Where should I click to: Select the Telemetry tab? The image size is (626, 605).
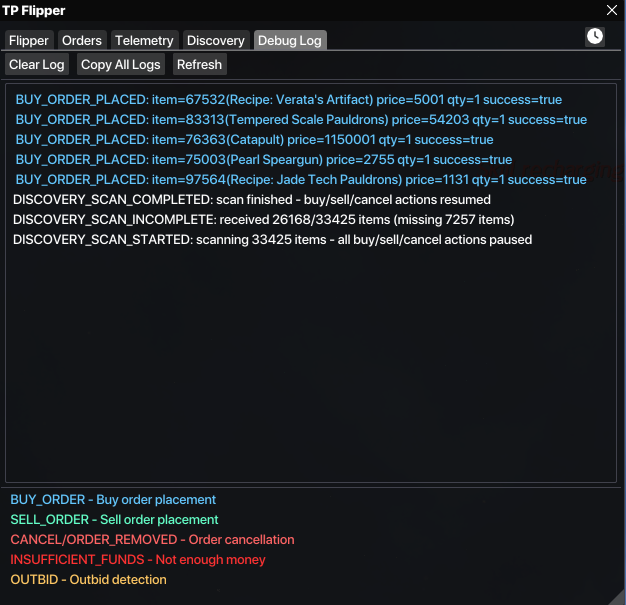coord(144,41)
